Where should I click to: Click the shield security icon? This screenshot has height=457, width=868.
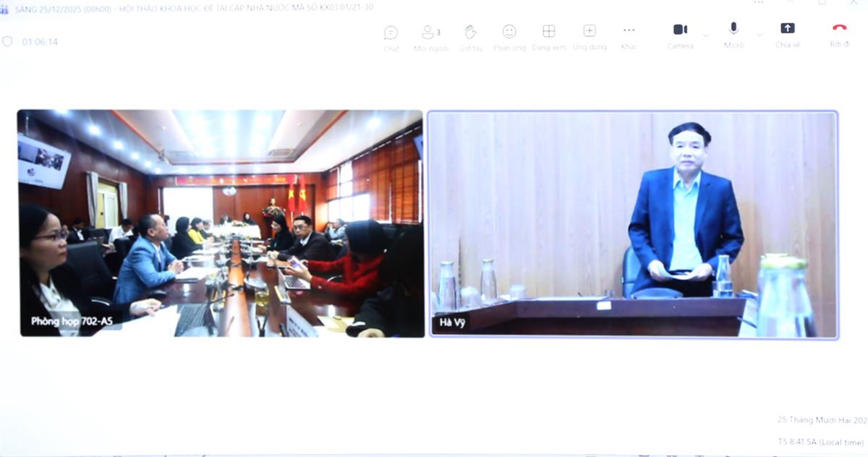[8, 42]
